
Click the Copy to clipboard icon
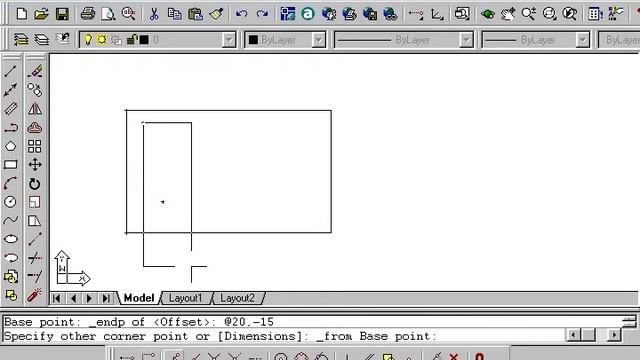[175, 14]
